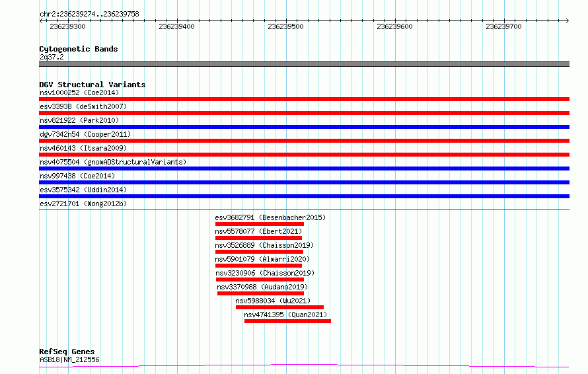
Task: Click ruler position 236239700
Action: point(503,26)
